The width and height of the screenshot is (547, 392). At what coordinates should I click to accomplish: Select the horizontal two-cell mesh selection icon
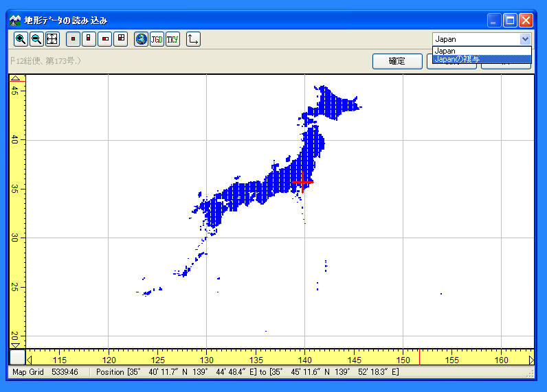pyautogui.click(x=105, y=39)
